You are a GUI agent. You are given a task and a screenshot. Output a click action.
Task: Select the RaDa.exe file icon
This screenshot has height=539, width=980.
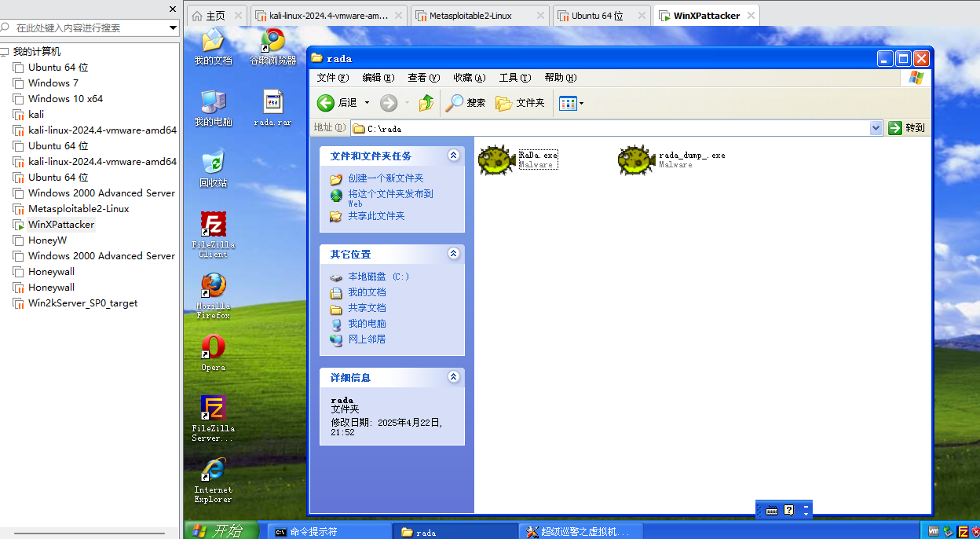[x=497, y=159]
